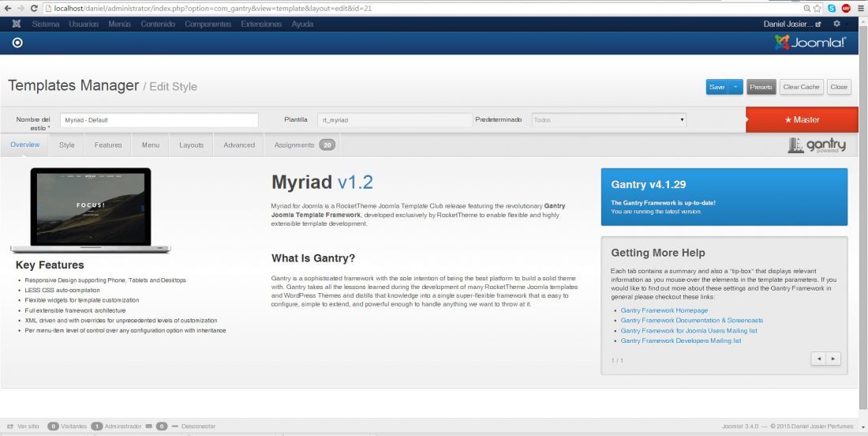The width and height of the screenshot is (868, 436).
Task: Show next tip with right arrow
Action: [x=833, y=359]
